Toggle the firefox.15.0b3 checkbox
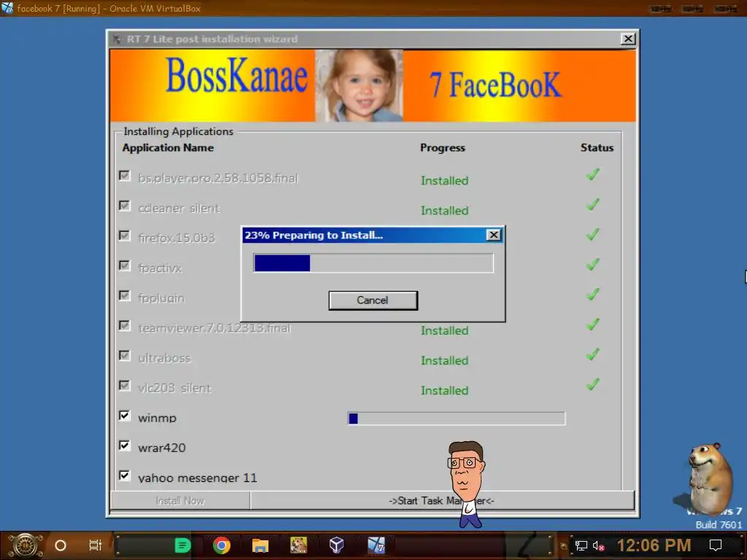 tap(124, 236)
